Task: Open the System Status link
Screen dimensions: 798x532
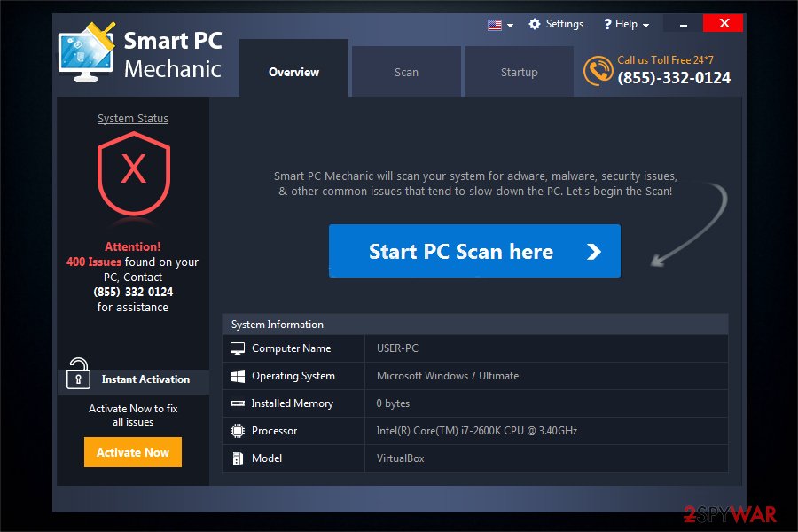Action: (x=133, y=118)
